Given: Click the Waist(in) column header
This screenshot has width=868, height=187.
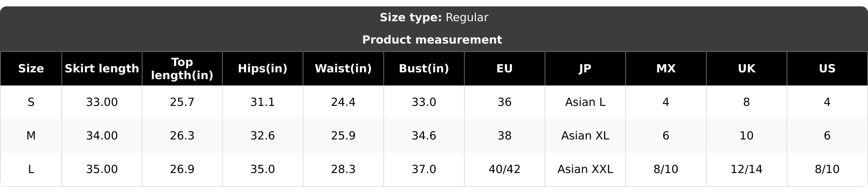Looking at the screenshot, I should [x=343, y=69].
